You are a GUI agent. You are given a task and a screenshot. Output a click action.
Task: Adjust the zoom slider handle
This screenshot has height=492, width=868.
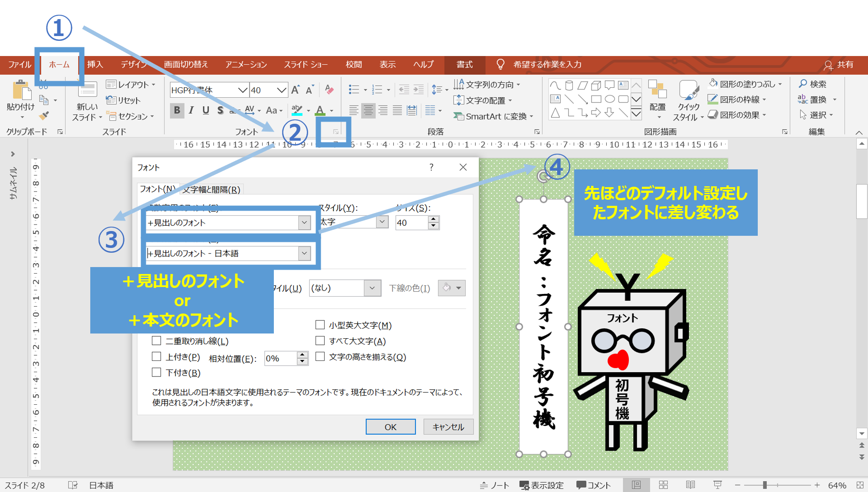[765, 485]
